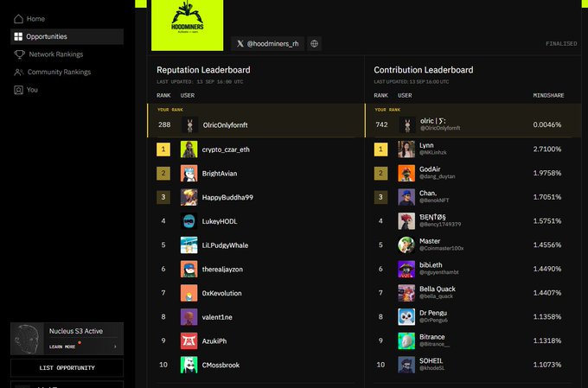The image size is (588, 388).
Task: Select username LiLPudgyWhale
Action: (x=225, y=245)
